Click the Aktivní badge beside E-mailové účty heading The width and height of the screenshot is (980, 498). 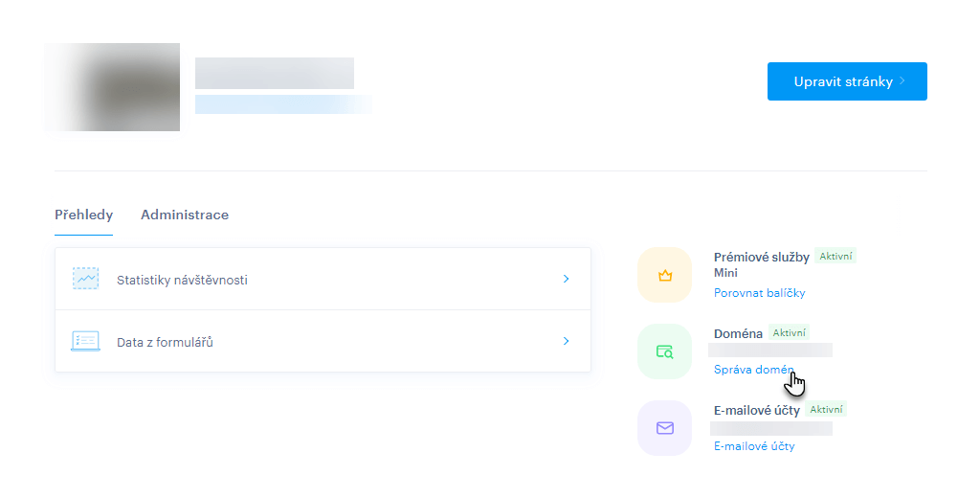coord(826,409)
